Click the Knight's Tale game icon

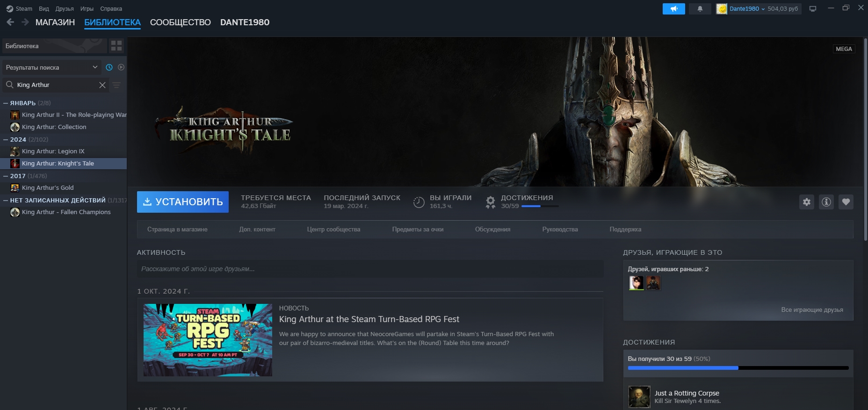click(15, 164)
